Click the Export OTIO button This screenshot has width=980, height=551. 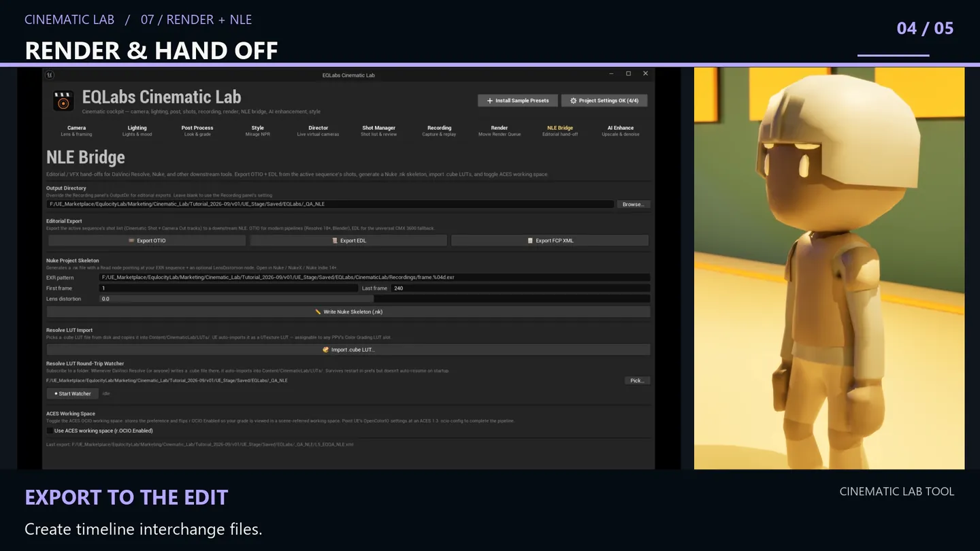pyautogui.click(x=146, y=241)
